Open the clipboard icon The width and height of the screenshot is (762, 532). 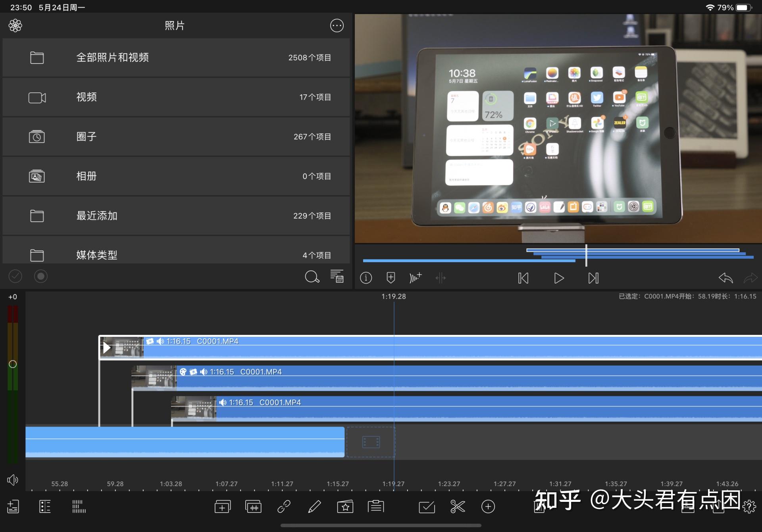coord(375,507)
